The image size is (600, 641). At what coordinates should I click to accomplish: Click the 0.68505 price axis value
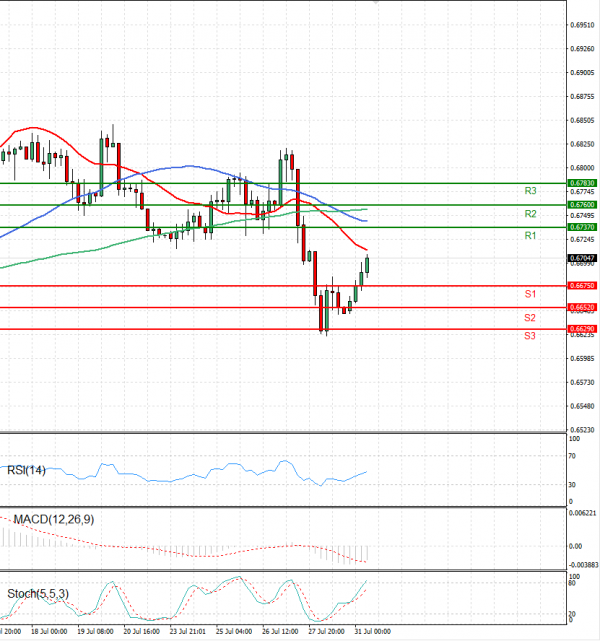click(582, 121)
